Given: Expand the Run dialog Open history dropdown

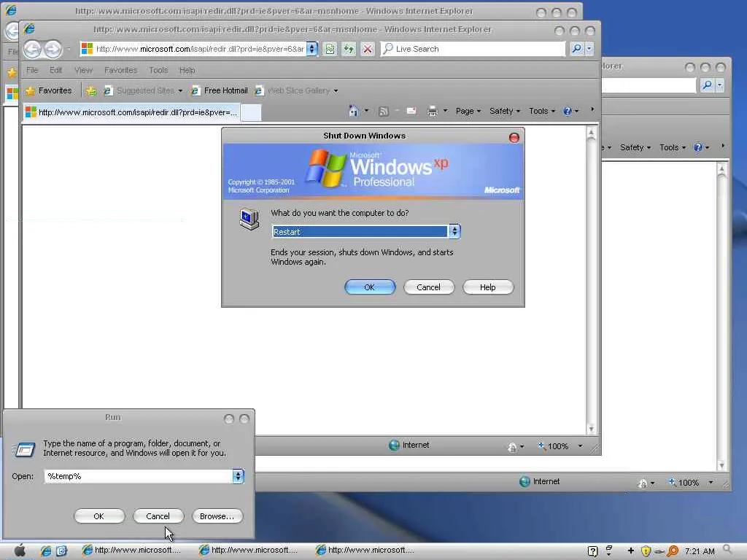Looking at the screenshot, I should tap(239, 476).
